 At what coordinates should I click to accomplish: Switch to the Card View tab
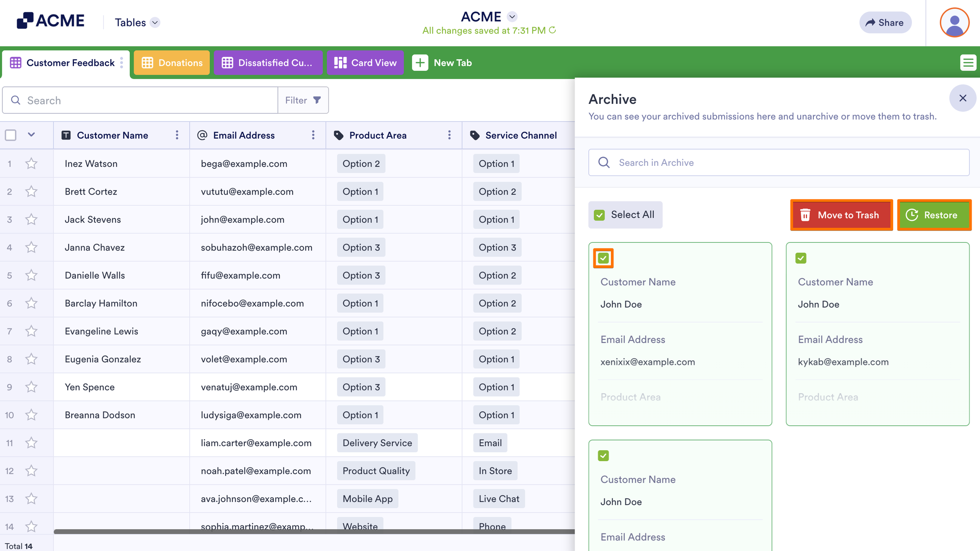click(x=365, y=62)
